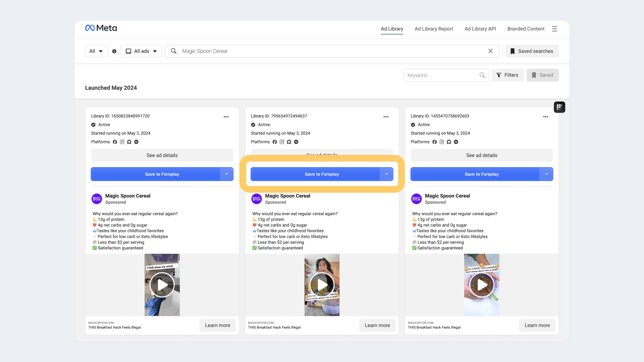
Task: Click the Active status checkmark on second ad
Action: click(x=253, y=124)
